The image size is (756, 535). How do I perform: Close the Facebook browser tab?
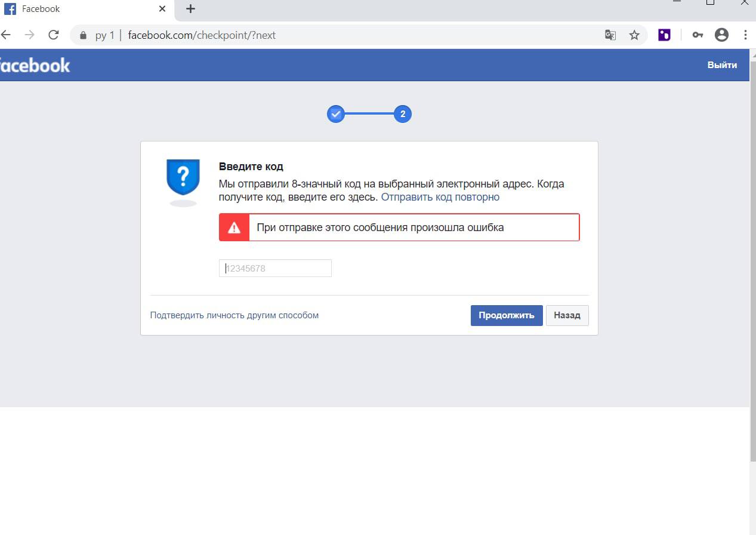[x=162, y=9]
